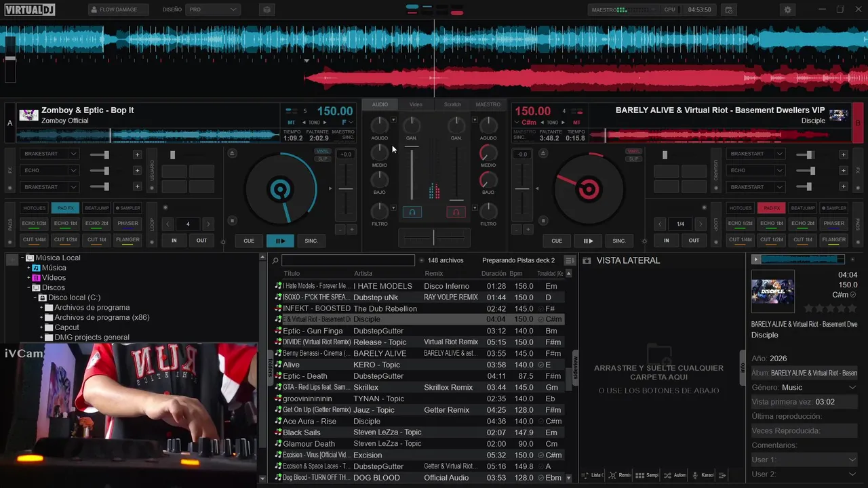Click the crossfader slider

pos(433,238)
